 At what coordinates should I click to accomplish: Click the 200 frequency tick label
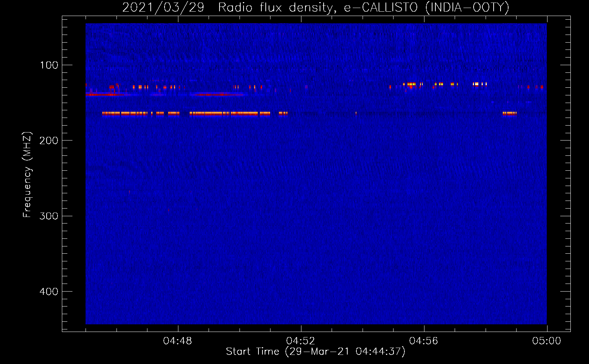[49, 141]
